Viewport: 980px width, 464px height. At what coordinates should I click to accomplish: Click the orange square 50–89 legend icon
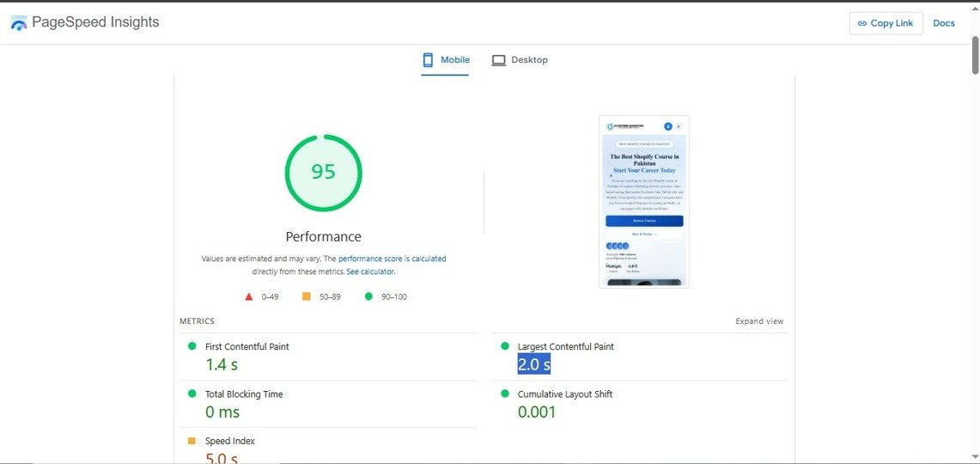[307, 296]
